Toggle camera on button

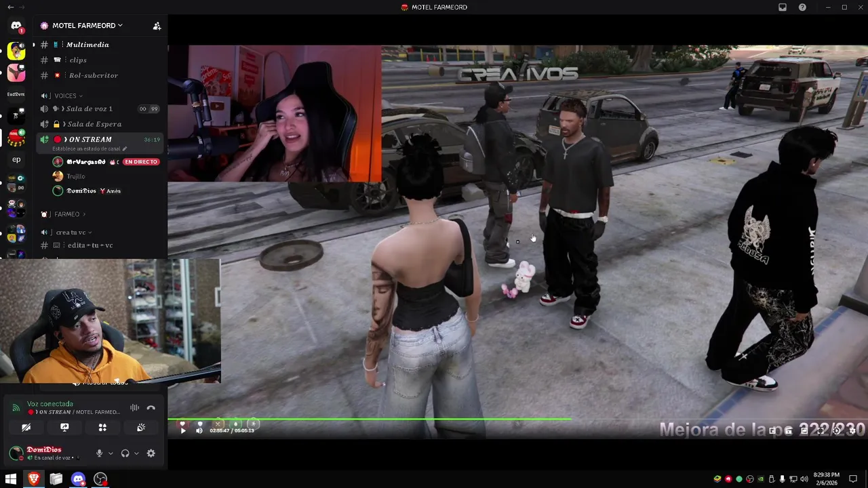click(26, 428)
